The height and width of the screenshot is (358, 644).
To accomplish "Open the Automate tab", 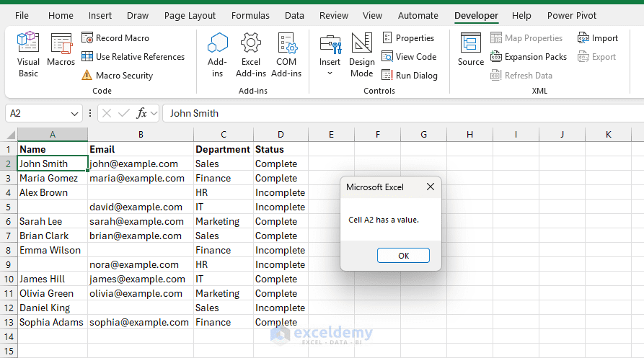I will [418, 16].
